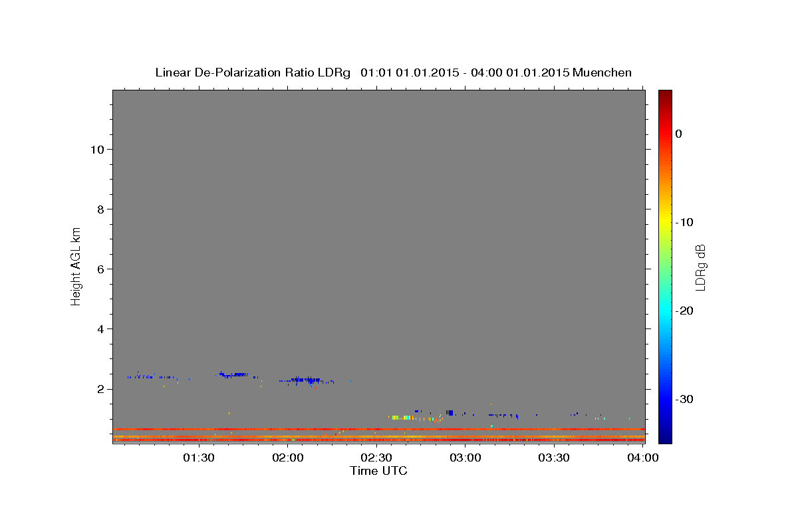This screenshot has height=532, width=798.
Task: Click the colorbar value label -10
Action: pos(684,222)
